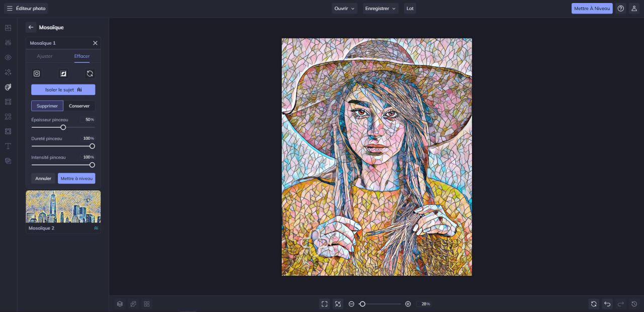Select the Supprimer brush mode
Screen dimensions: 644x312
(x=47, y=106)
